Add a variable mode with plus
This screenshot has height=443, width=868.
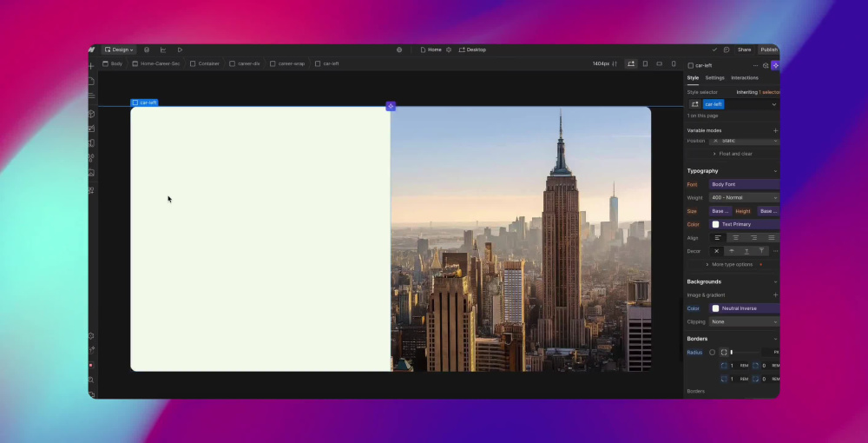point(775,130)
